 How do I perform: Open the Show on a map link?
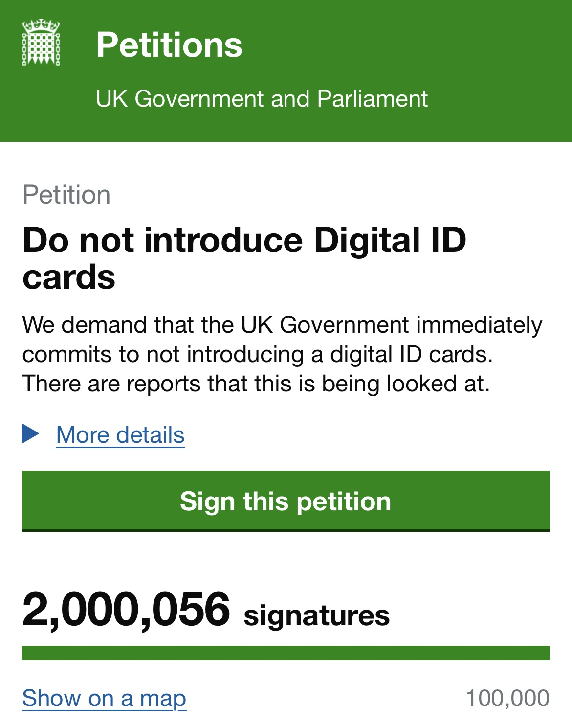[x=104, y=698]
